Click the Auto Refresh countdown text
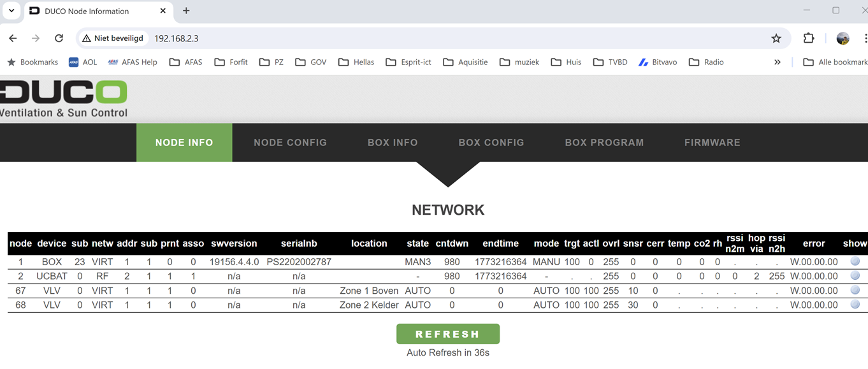Viewport: 868px width, 369px height. click(x=448, y=352)
